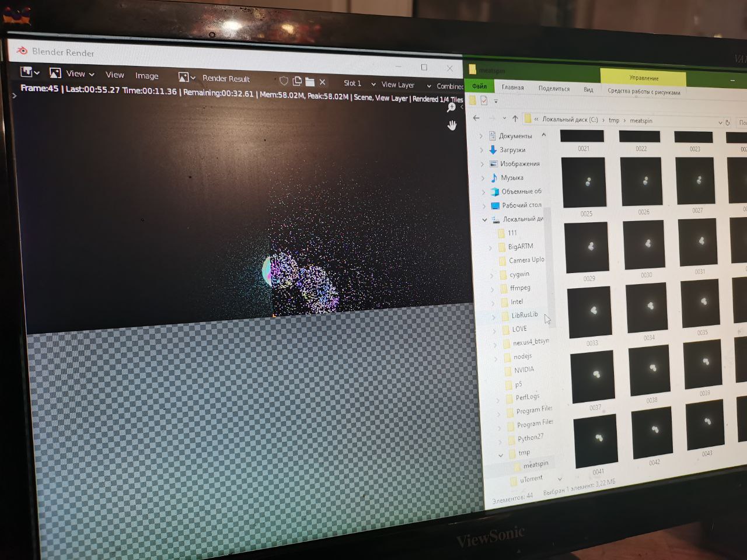Viewport: 747px width, 560px height.
Task: Click Локальный диск (C:) in address bar
Action: click(x=570, y=120)
